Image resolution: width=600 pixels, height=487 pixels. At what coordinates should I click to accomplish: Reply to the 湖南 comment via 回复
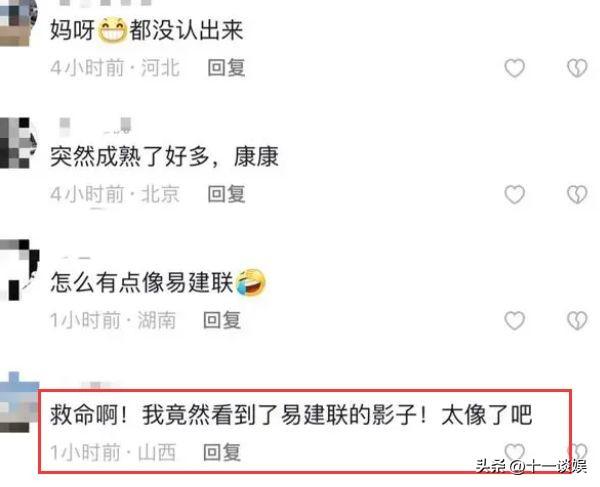[222, 320]
